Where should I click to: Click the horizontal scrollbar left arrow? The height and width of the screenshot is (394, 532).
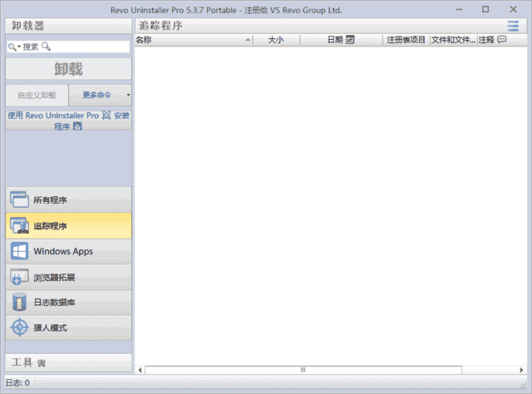tap(140, 370)
